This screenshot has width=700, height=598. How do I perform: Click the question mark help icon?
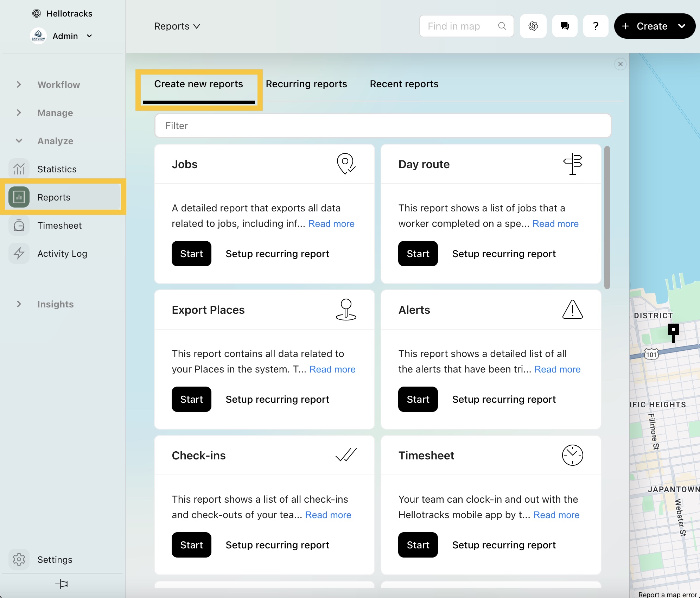click(x=596, y=26)
